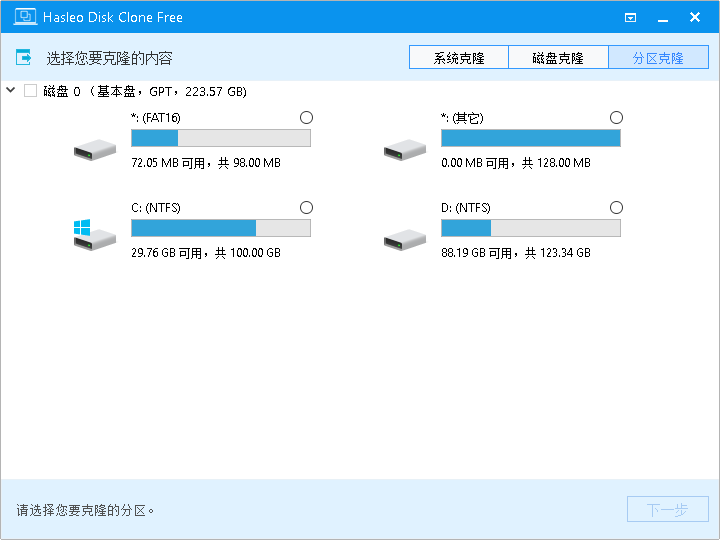Close the Hasleo Disk Clone window
720x540 pixels.
coord(695,17)
